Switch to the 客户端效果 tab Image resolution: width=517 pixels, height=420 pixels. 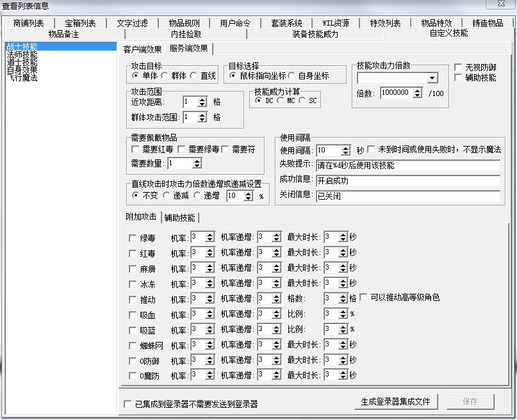pyautogui.click(x=142, y=49)
